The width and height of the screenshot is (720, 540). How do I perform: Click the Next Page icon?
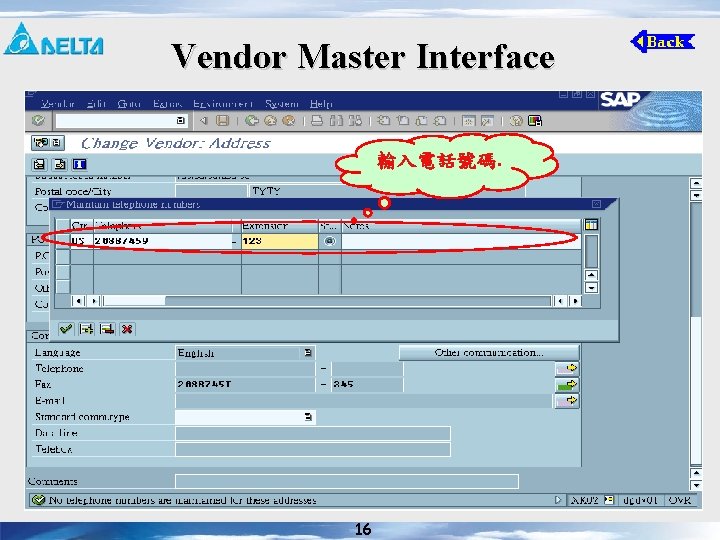tap(421, 121)
